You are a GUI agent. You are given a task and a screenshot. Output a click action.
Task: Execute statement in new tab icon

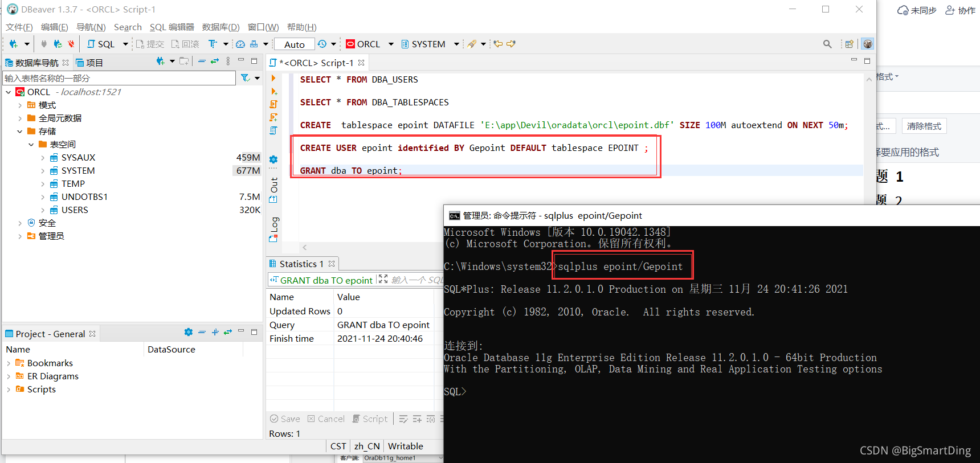point(273,91)
